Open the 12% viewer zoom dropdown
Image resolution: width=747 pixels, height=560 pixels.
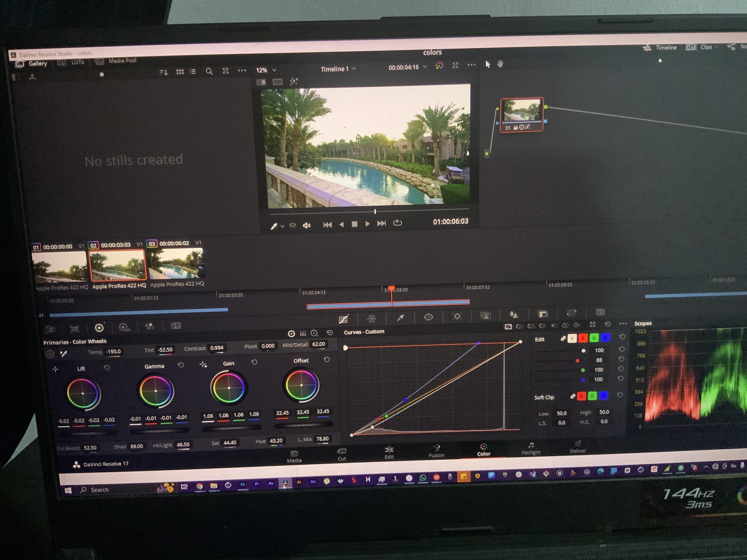click(266, 70)
